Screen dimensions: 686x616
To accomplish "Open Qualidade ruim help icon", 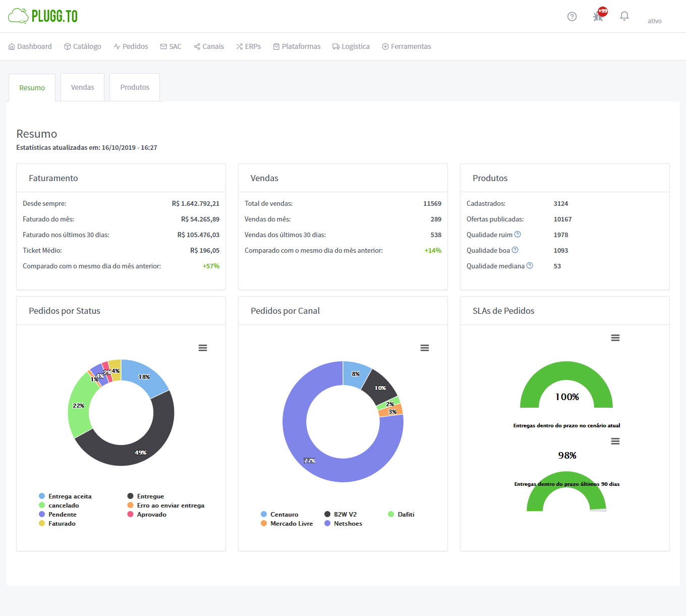I will click(518, 234).
